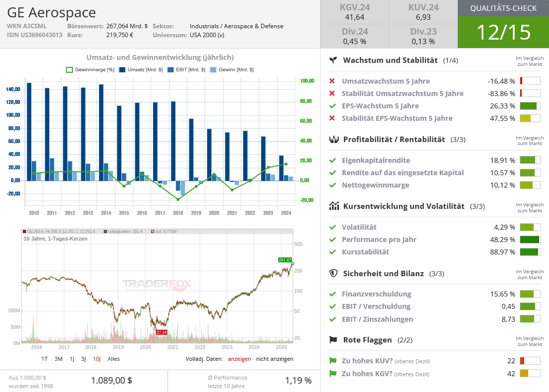Click anzeigen for Volladj. Daten
The width and height of the screenshot is (549, 392).
[239, 359]
